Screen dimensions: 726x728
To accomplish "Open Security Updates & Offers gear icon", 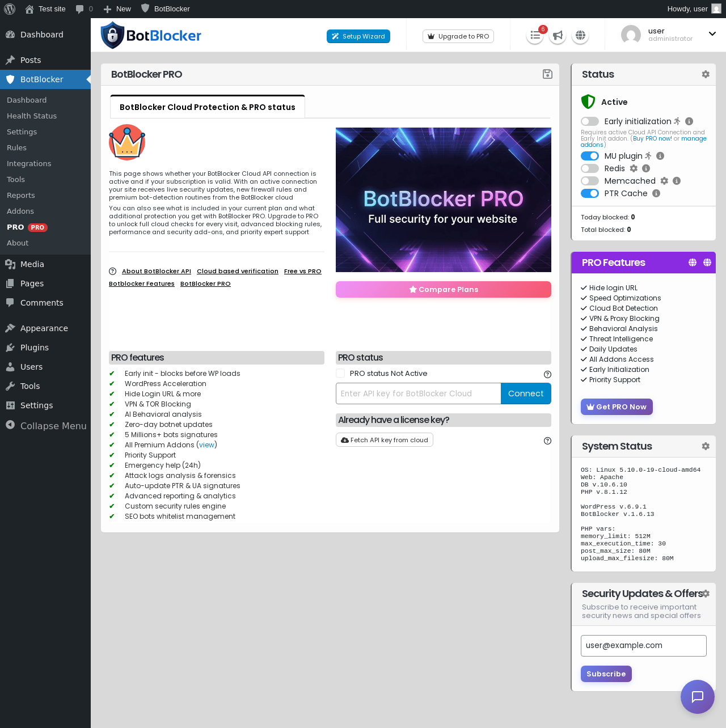I will [x=706, y=594].
